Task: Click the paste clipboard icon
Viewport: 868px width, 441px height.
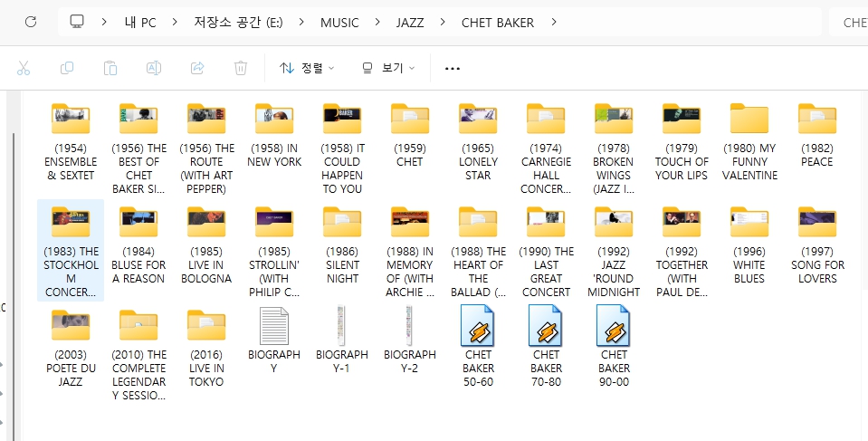Action: (x=110, y=68)
